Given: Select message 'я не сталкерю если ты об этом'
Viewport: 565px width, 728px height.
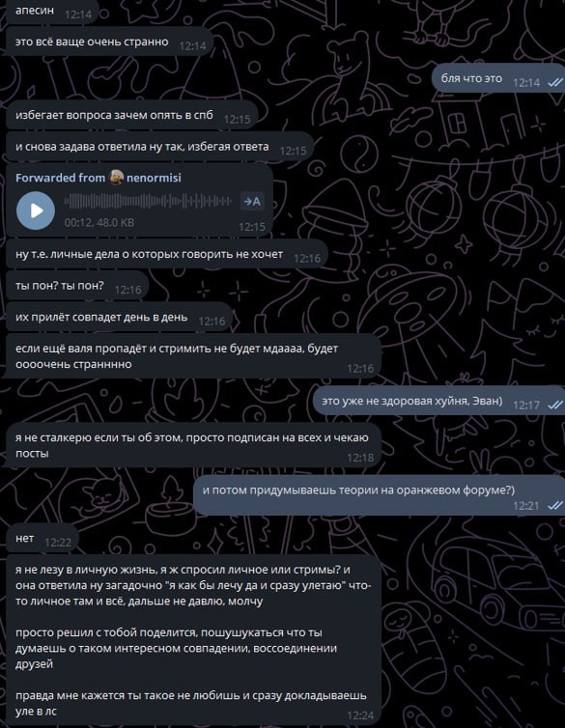Looking at the screenshot, I should pos(193,445).
